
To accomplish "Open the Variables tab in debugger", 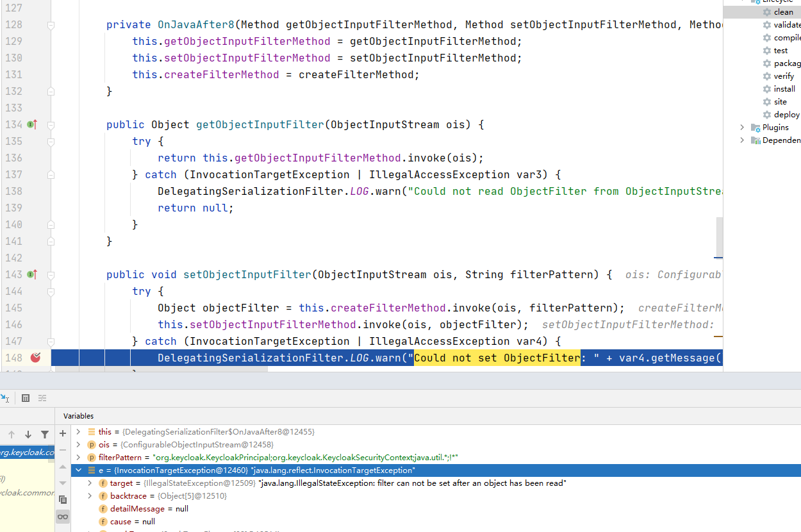I will (78, 416).
